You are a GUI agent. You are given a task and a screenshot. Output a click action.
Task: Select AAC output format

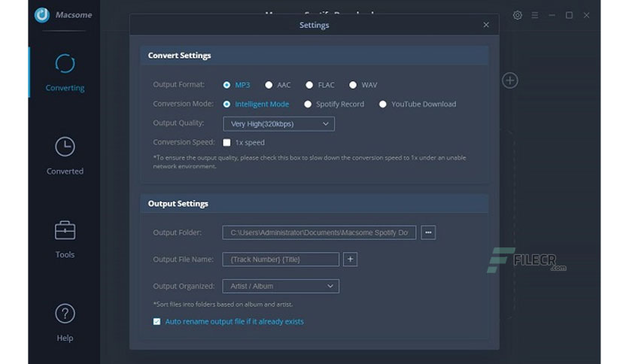click(269, 85)
